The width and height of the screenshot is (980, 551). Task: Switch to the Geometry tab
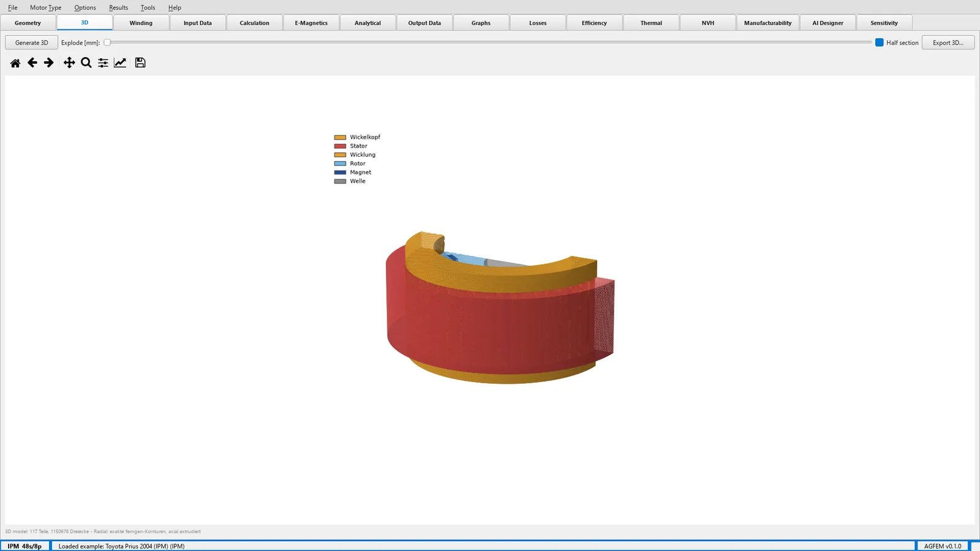(28, 23)
